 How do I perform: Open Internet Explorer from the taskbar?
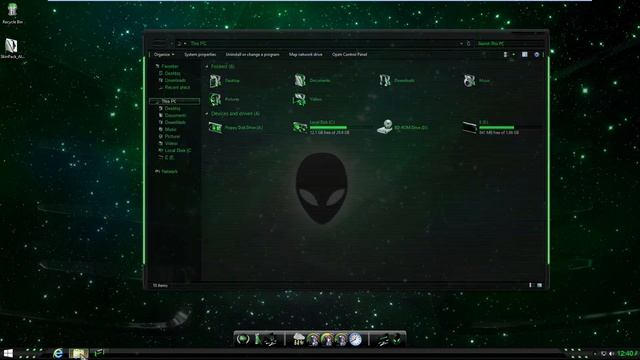click(58, 353)
